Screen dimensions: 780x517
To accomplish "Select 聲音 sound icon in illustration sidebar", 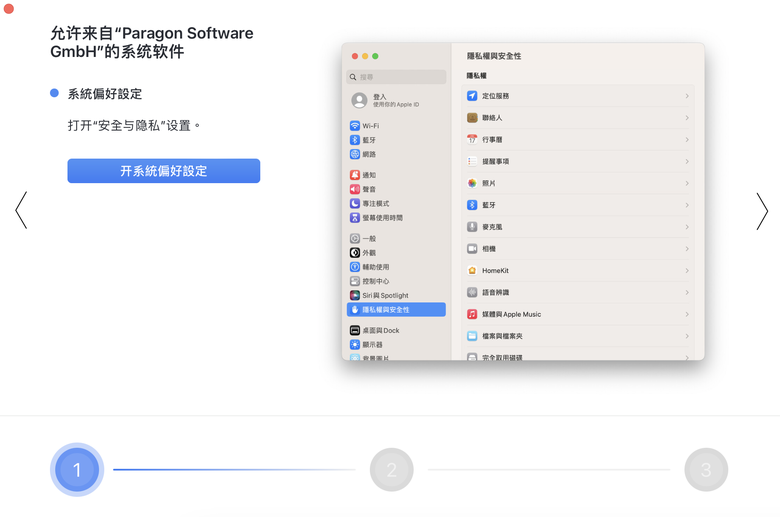I will click(355, 189).
